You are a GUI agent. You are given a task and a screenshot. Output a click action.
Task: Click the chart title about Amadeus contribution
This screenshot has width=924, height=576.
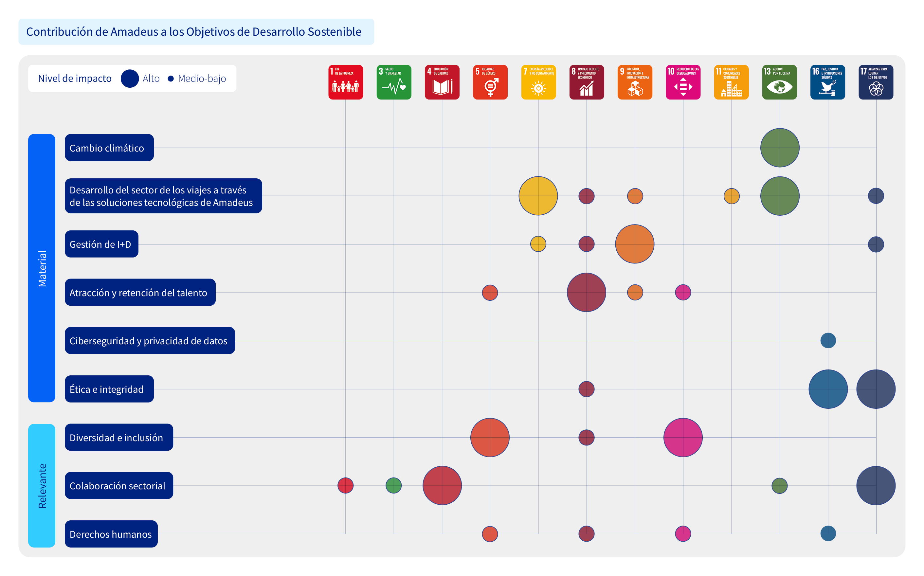[x=194, y=32]
